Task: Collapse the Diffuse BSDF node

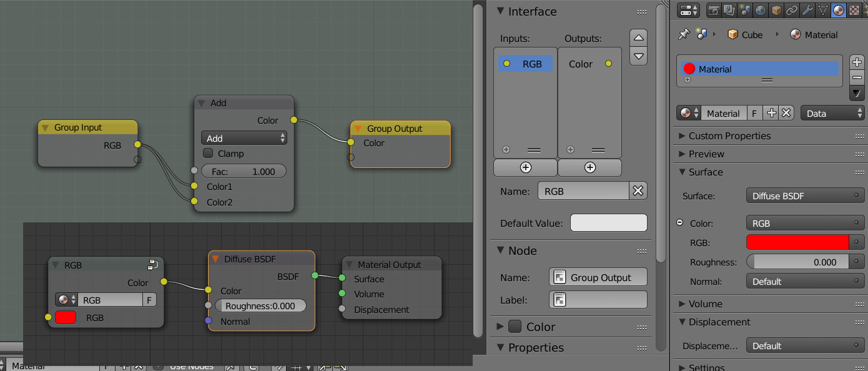Action: [x=215, y=259]
